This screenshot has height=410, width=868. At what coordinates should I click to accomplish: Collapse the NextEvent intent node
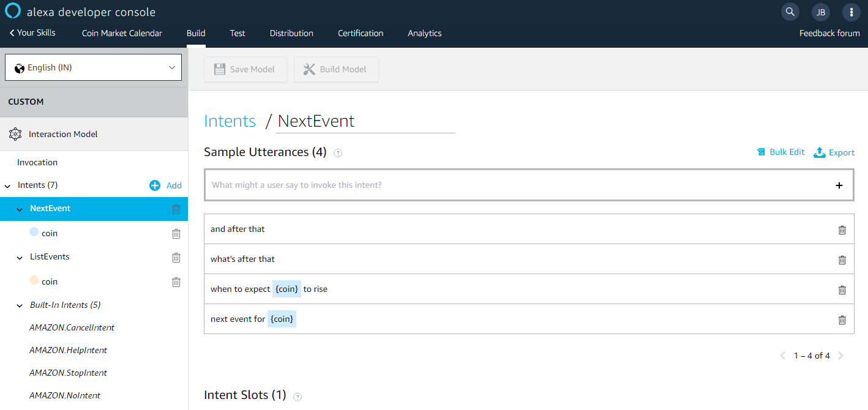tap(20, 209)
